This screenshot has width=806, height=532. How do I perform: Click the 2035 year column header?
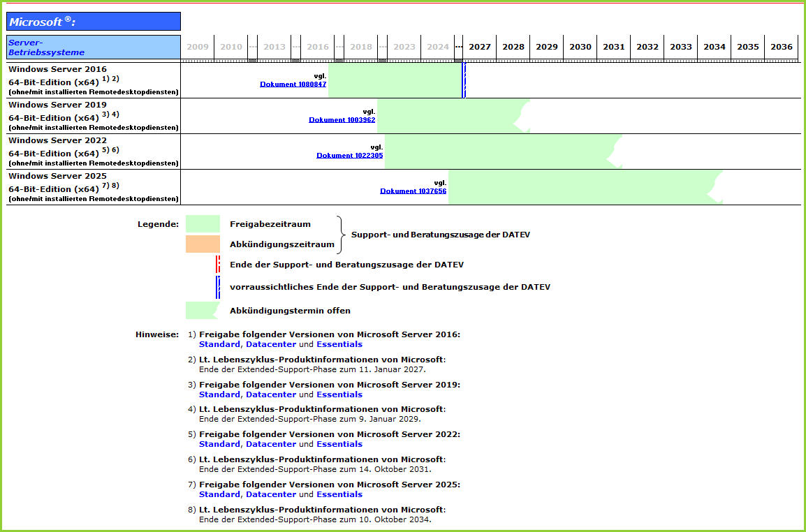(x=748, y=47)
